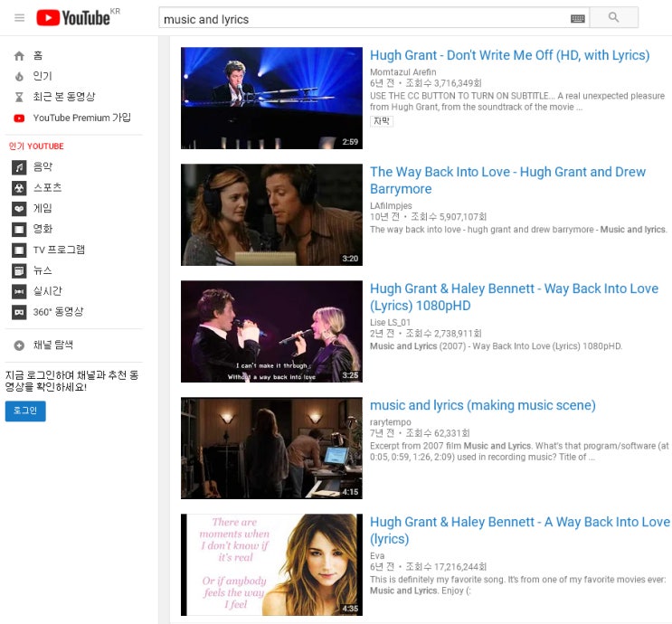Screen dimensions: 672x624
Task: Click the trending flame icon next to 인기
Action: (x=19, y=76)
